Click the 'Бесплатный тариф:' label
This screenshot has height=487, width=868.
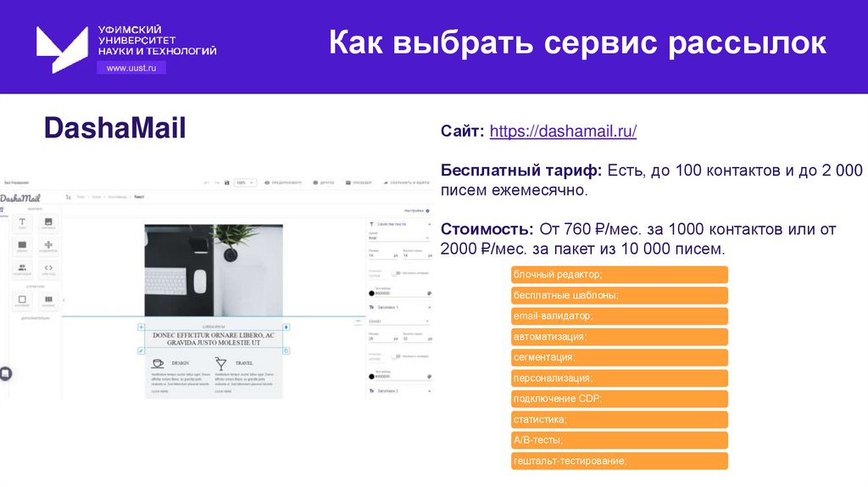[521, 170]
